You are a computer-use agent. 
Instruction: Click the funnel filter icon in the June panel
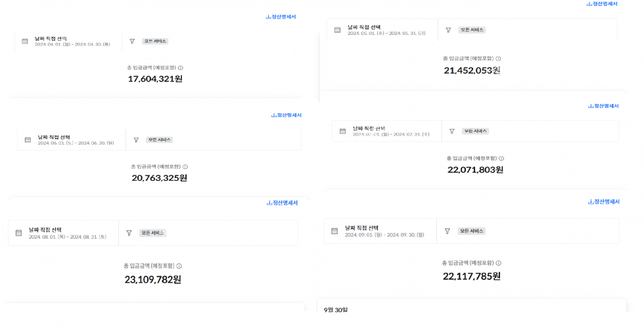click(136, 140)
